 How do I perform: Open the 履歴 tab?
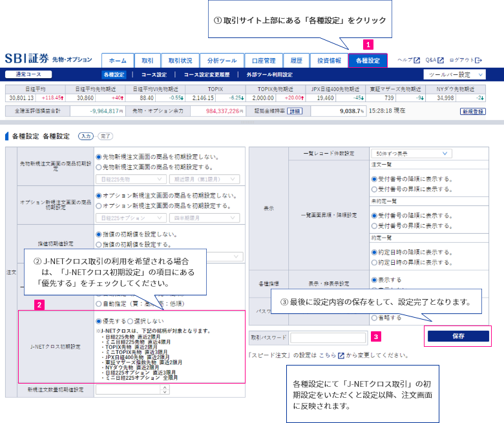pos(297,61)
